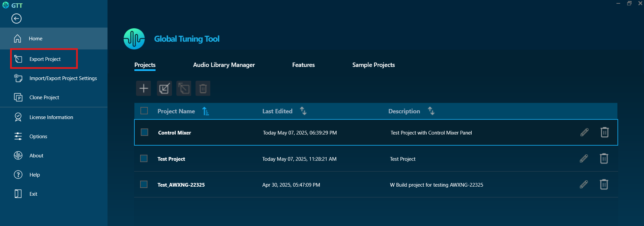644x226 pixels.
Task: Edit Control Mixer project with pencil icon
Action: (584, 133)
